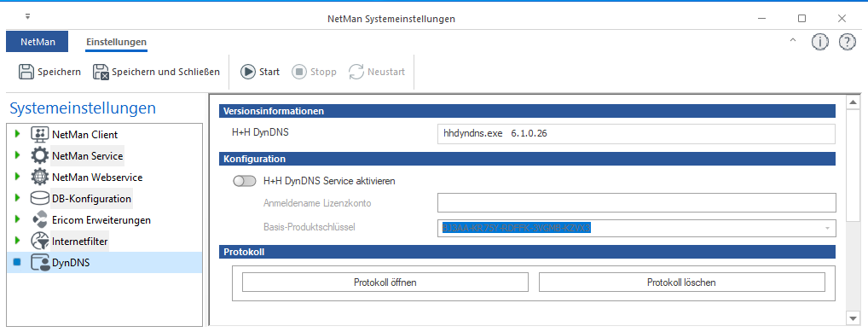This screenshot has width=868, height=332.
Task: Open the info icon in title area
Action: [820, 42]
